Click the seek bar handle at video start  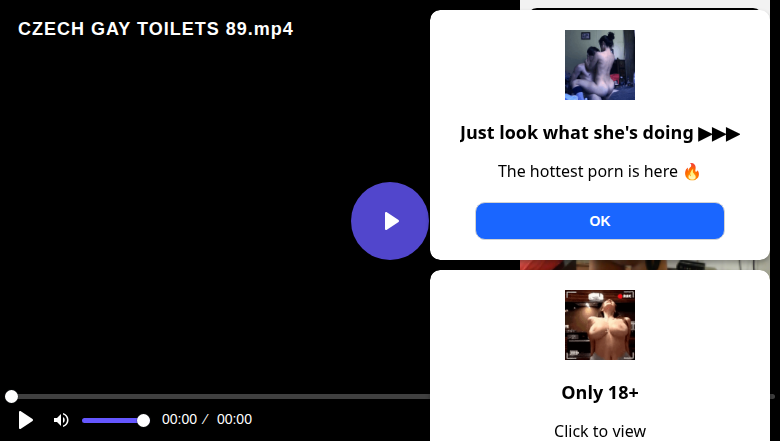tap(11, 396)
